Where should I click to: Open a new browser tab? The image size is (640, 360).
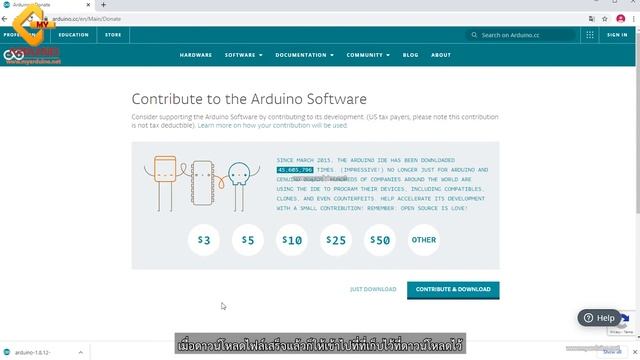point(103,5)
